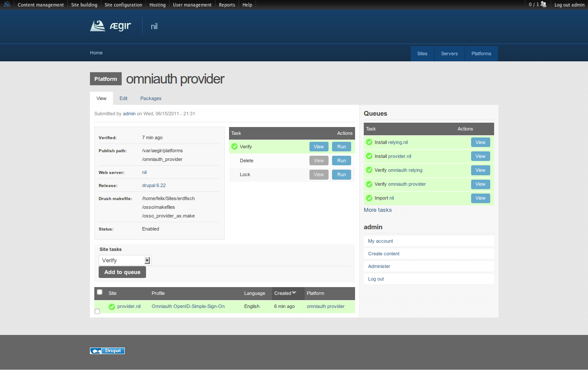Toggle the select-all checkbox in sites table header

tap(100, 292)
